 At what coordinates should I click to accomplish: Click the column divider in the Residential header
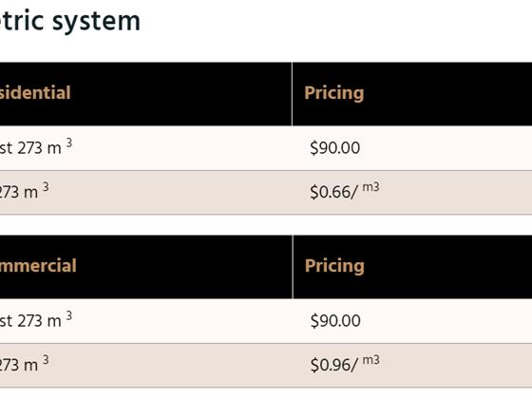tap(292, 94)
